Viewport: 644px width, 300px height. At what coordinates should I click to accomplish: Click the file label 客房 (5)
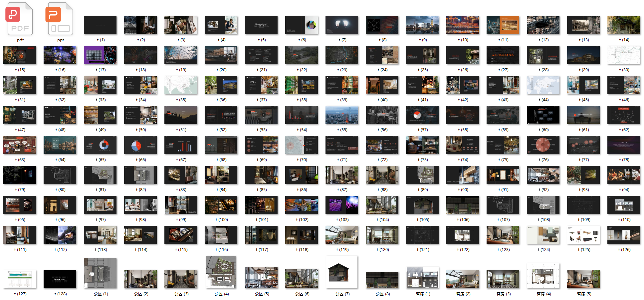[x=584, y=294]
